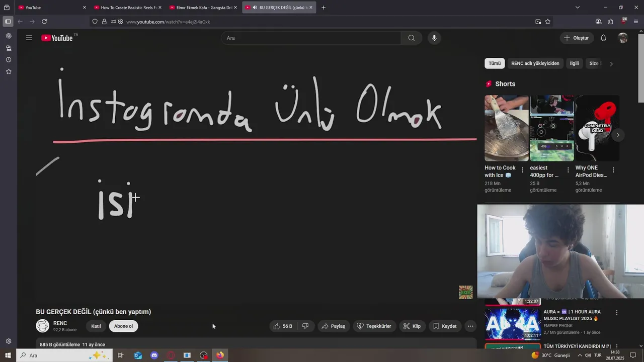Click the Abone ol subscribe button
Image resolution: width=644 pixels, height=362 pixels.
click(x=123, y=326)
